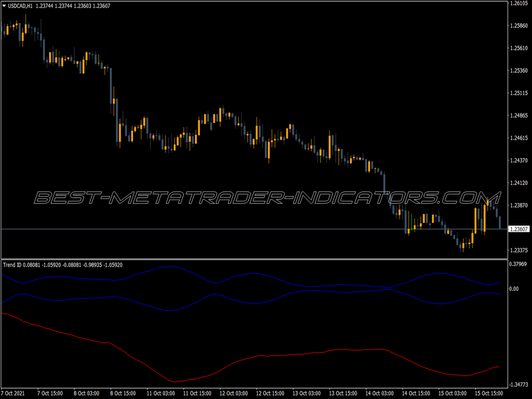The height and width of the screenshot is (399, 532).
Task: Click time axis label 15 Oct 15:00
Action: pyautogui.click(x=489, y=393)
